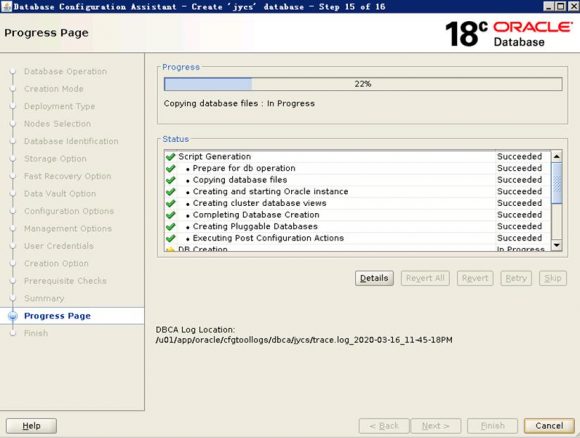Click the Progress Page step bullet icon

(x=13, y=316)
